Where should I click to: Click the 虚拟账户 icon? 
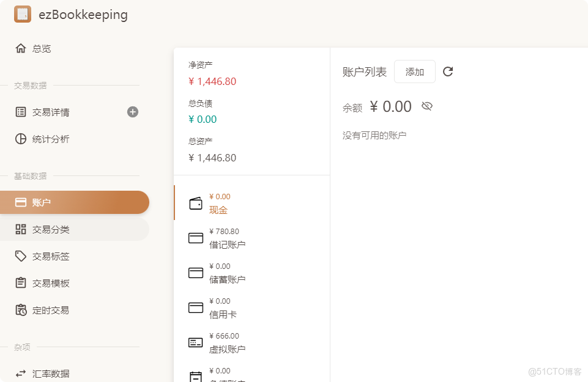point(196,343)
